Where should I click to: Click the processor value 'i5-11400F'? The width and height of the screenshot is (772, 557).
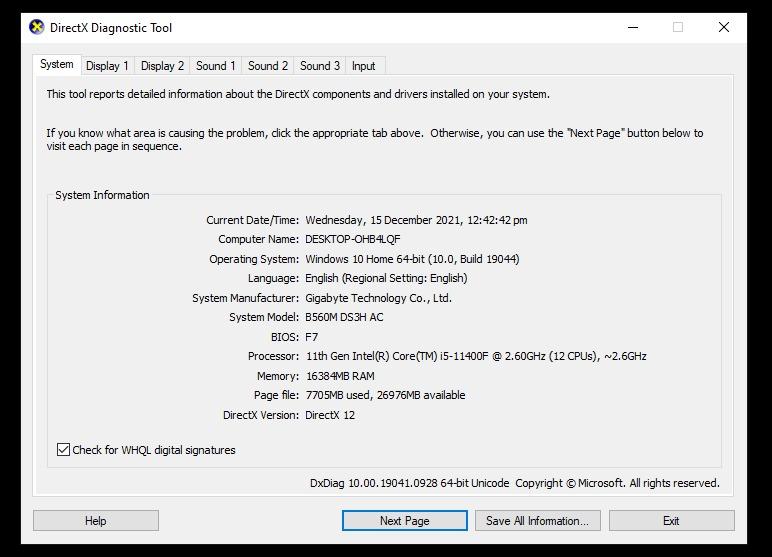[x=464, y=356]
